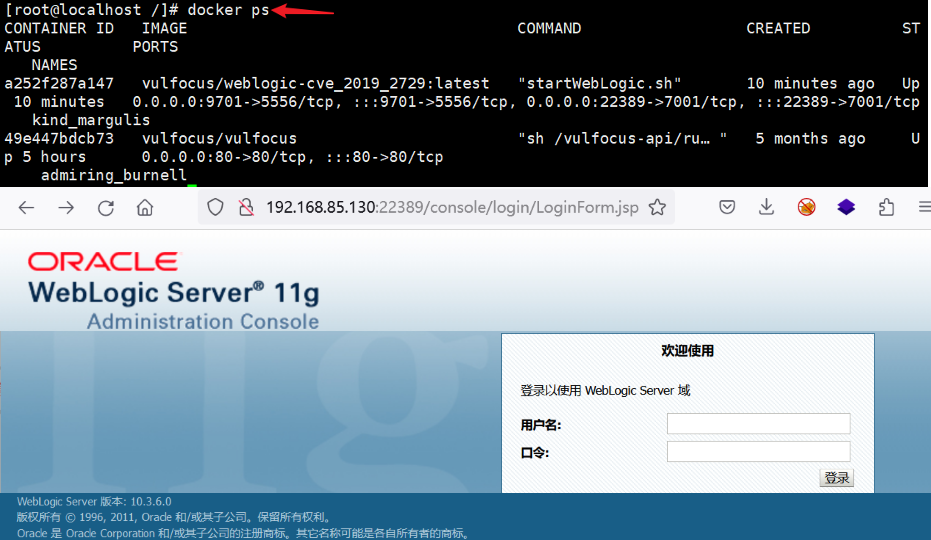
Task: Show insecure connection lock info
Action: coord(246,207)
